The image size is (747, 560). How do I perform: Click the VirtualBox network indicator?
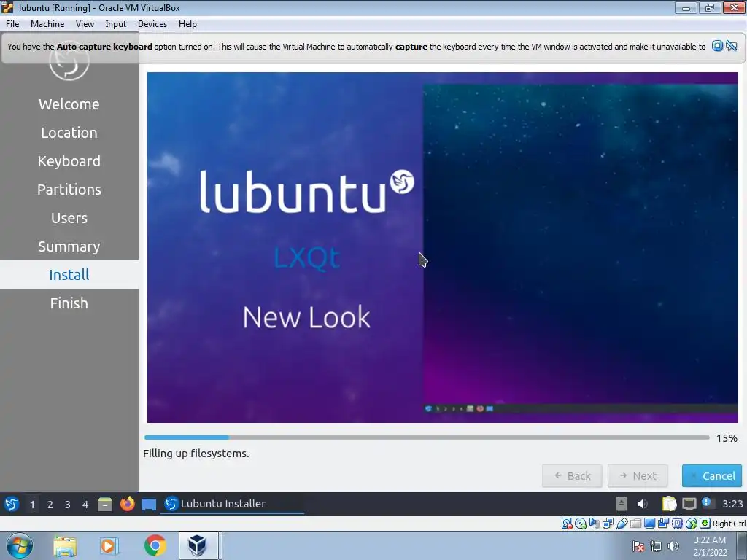(x=608, y=524)
